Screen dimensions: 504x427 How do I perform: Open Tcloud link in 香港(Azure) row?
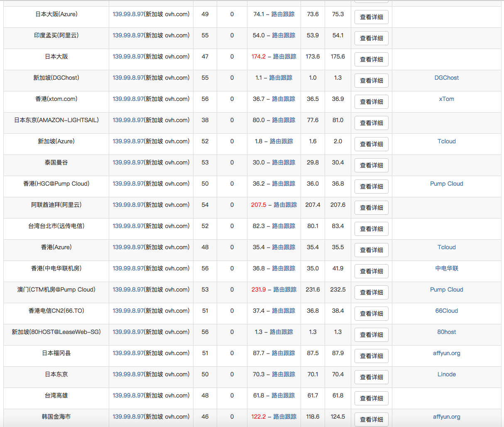tap(446, 248)
